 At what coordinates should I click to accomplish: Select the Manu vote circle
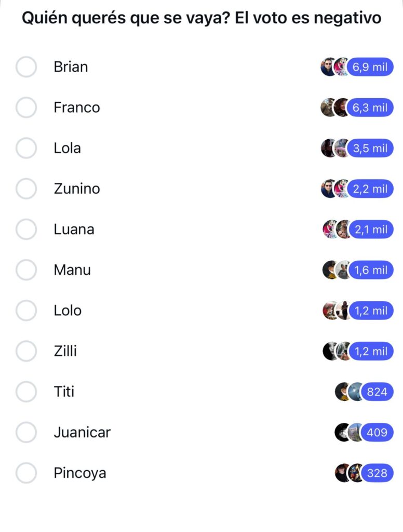26,270
